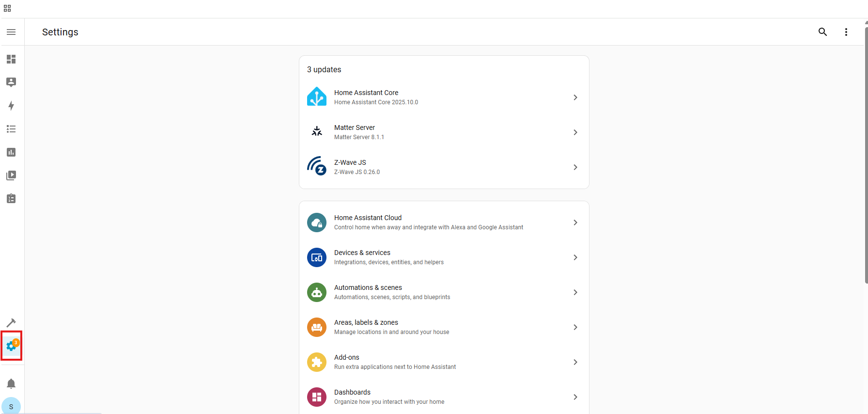868x414 pixels.
Task: Click the Add-ons puzzle piece icon
Action: (x=317, y=362)
